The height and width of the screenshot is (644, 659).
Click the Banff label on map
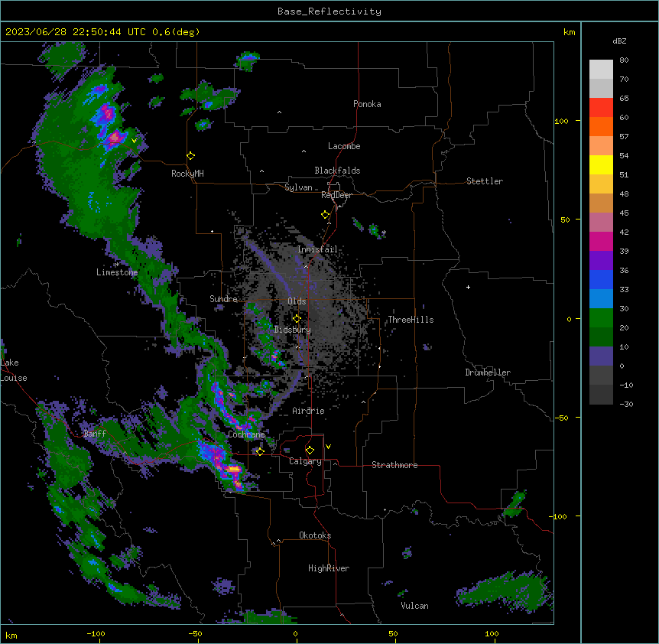(x=95, y=434)
